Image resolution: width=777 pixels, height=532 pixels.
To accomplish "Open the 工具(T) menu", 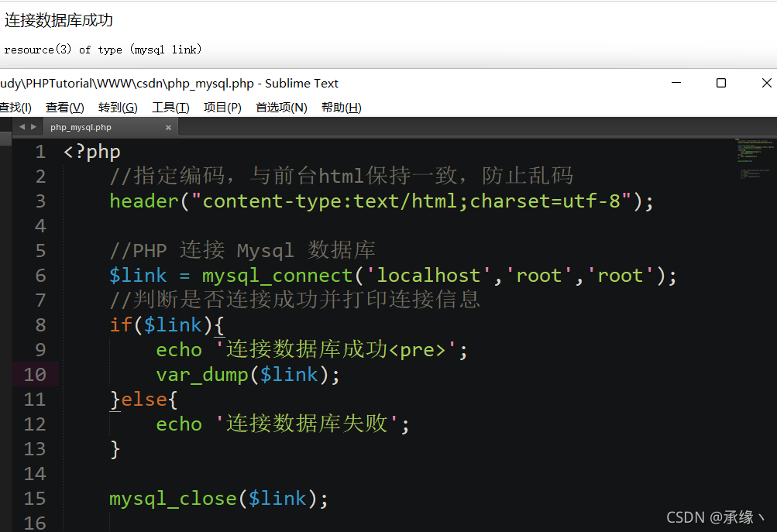I will click(170, 108).
